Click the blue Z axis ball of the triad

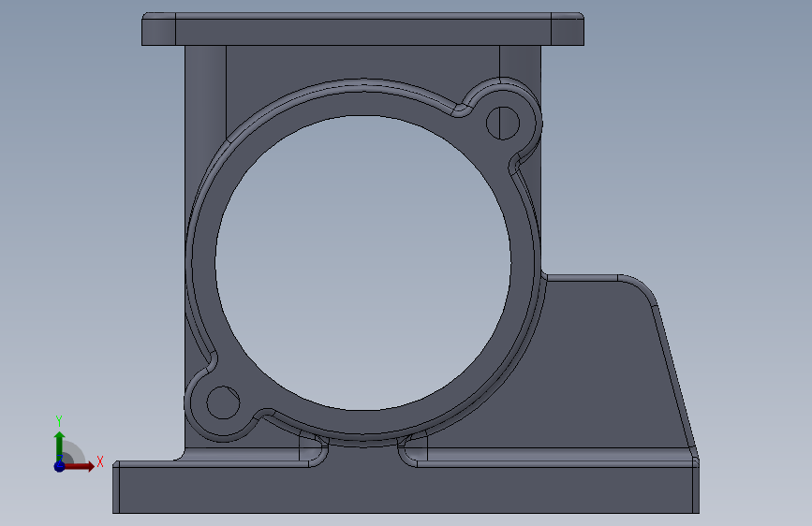pyautogui.click(x=60, y=466)
